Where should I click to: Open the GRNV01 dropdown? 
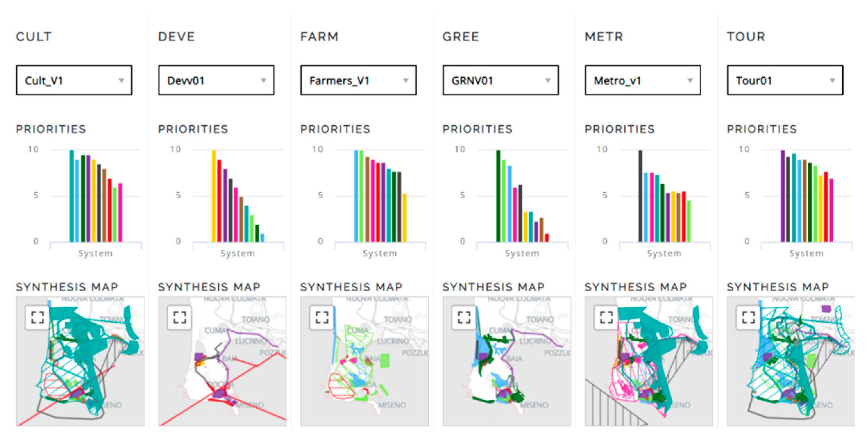[501, 80]
